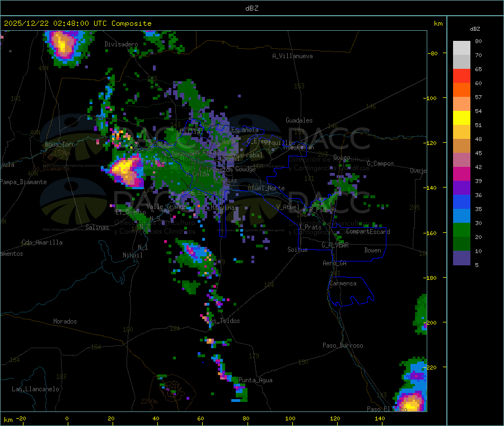The width and height of the screenshot is (504, 426).
Task: Click the dBZ title at top
Action: click(x=251, y=8)
